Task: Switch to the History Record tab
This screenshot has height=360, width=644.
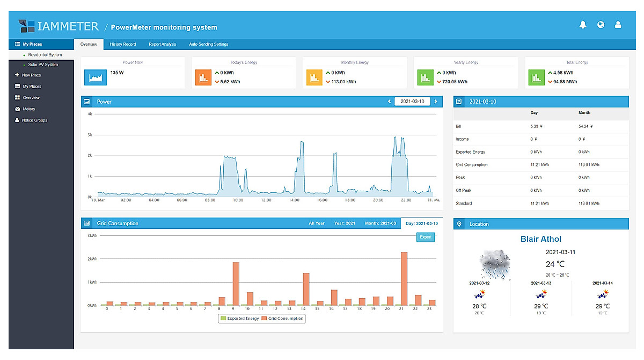Action: coord(122,44)
